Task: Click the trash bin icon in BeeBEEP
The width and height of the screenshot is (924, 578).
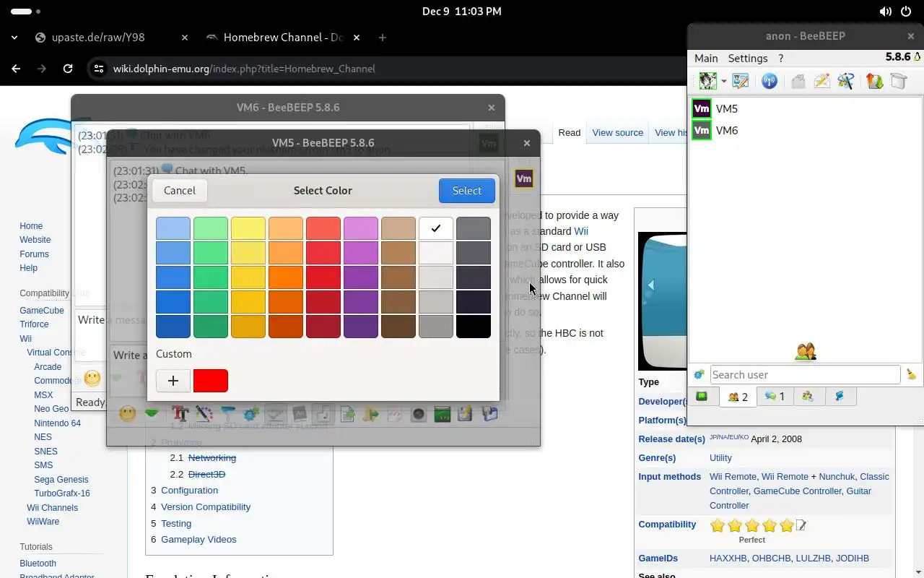Action: (899, 81)
